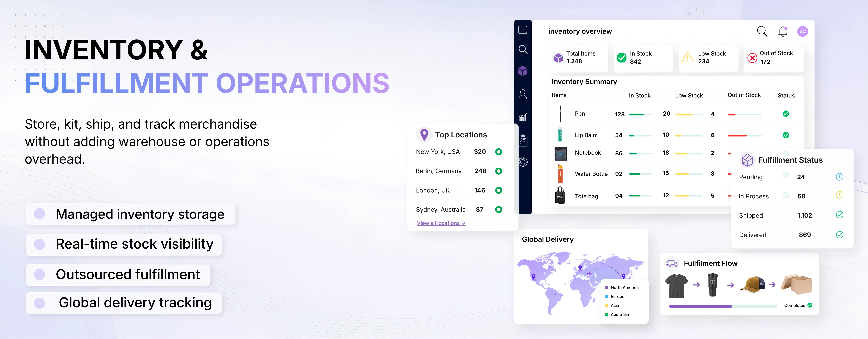Click the Pending clock icon
The height and width of the screenshot is (339, 868).
click(x=839, y=177)
